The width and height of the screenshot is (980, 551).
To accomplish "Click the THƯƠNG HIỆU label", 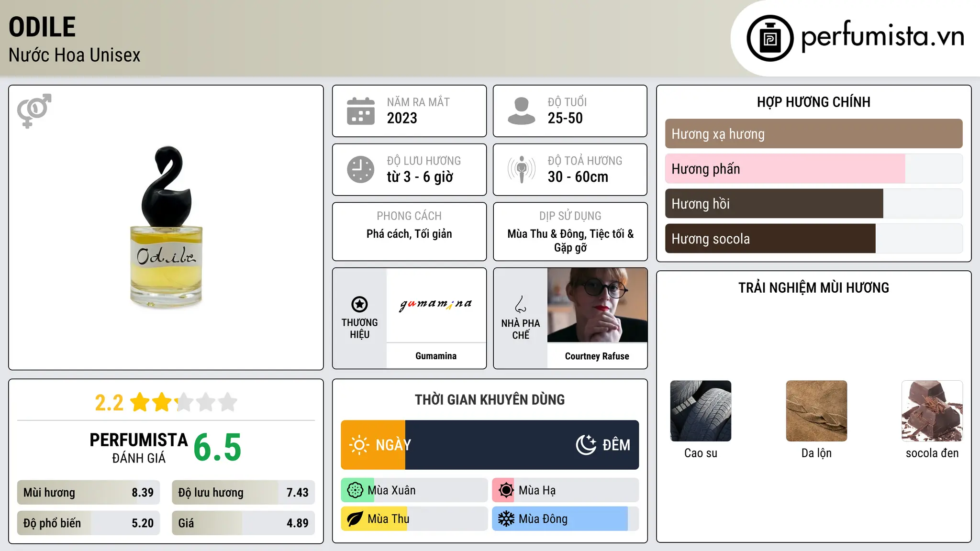I will click(x=359, y=329).
